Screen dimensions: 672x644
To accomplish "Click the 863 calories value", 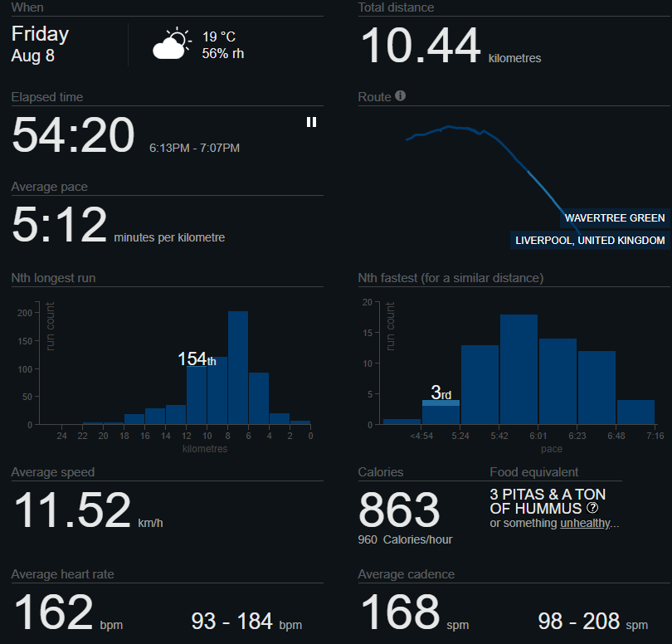I will pos(399,510).
